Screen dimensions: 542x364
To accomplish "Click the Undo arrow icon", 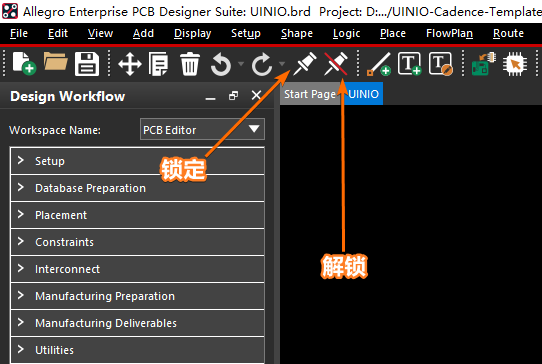I will (x=221, y=64).
